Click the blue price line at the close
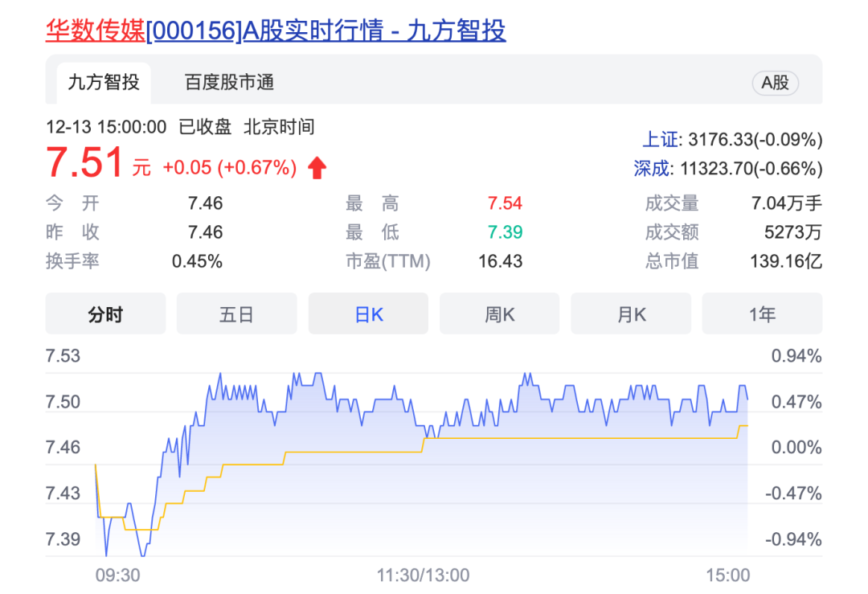 coord(747,398)
